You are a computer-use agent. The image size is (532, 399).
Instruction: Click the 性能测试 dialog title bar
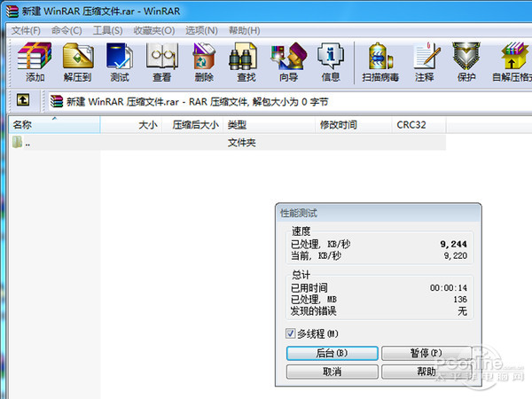[x=379, y=213]
